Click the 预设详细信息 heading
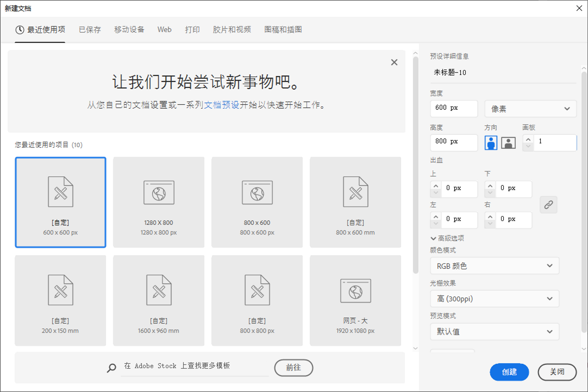 [449, 56]
